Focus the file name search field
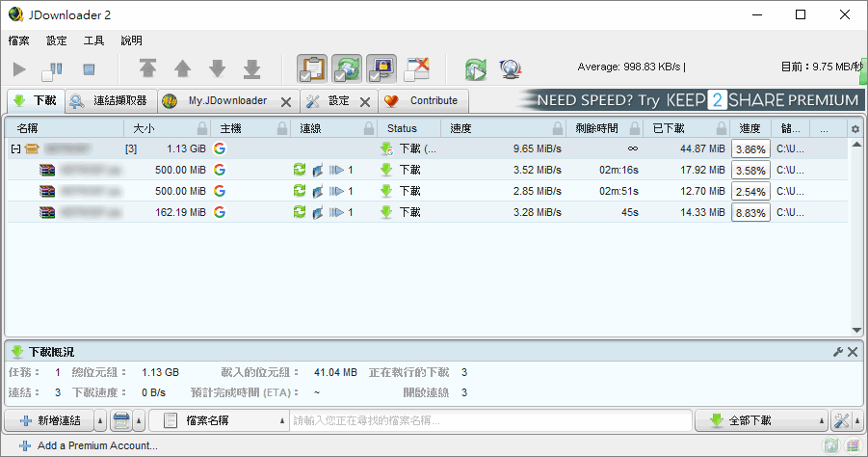Viewport: 868px width, 457px height. [491, 421]
